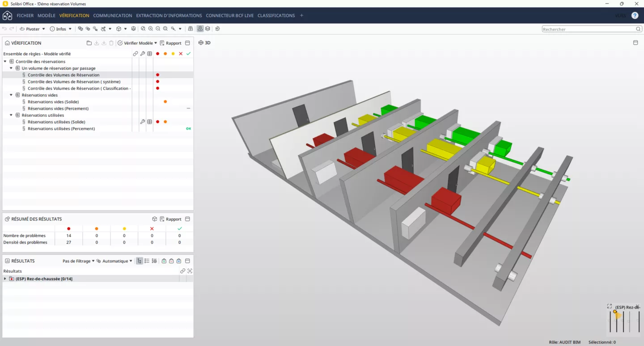Image resolution: width=644 pixels, height=346 pixels.
Task: Click the Rechercher search field
Action: [x=592, y=29]
